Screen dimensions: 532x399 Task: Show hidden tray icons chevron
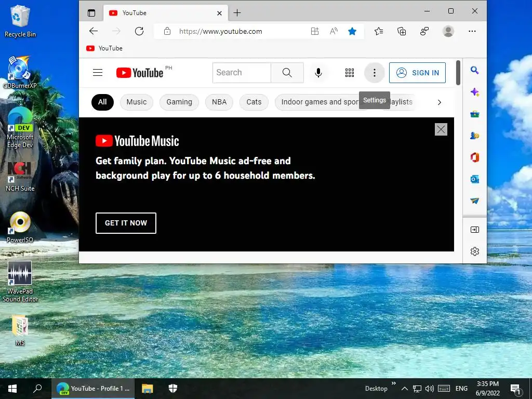[x=404, y=389]
